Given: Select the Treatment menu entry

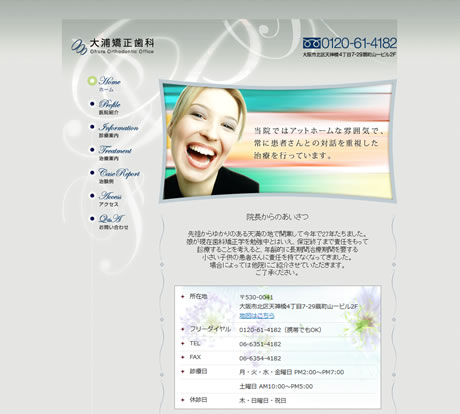Looking at the screenshot, I should (115, 153).
